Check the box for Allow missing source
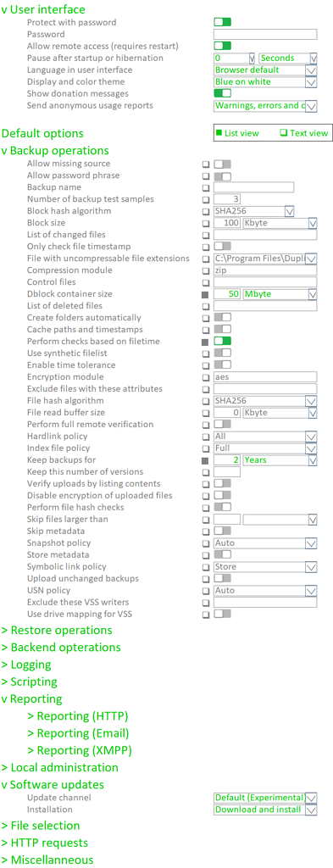 point(206,164)
